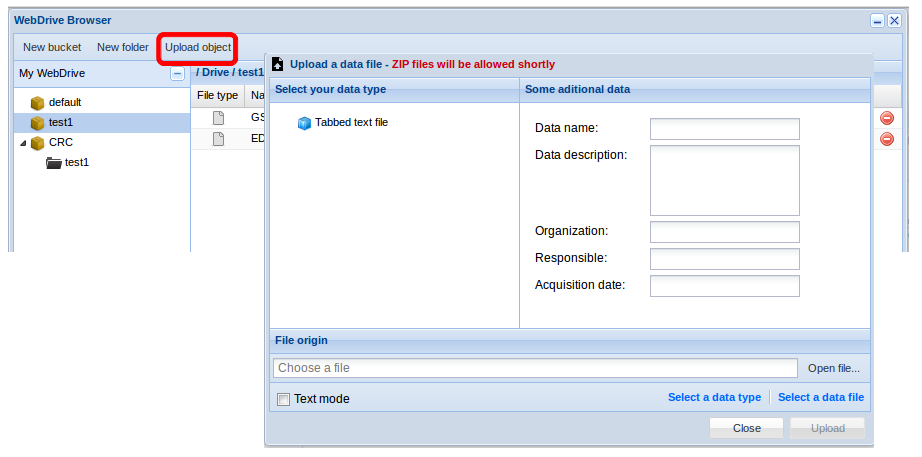The width and height of the screenshot is (922, 457).
Task: Click the file icon in the second row
Action: 218,139
